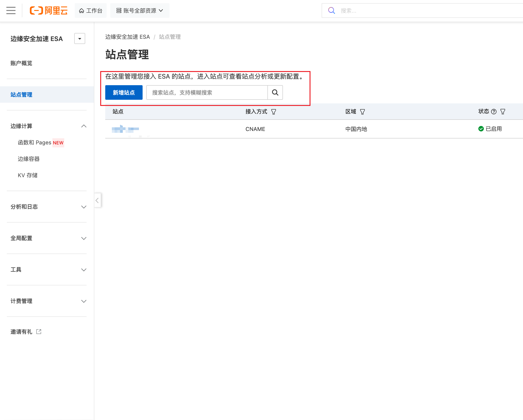This screenshot has height=420, width=523.
Task: Open the 边缘安全加速 ESA breadcrumb link
Action: click(x=128, y=37)
